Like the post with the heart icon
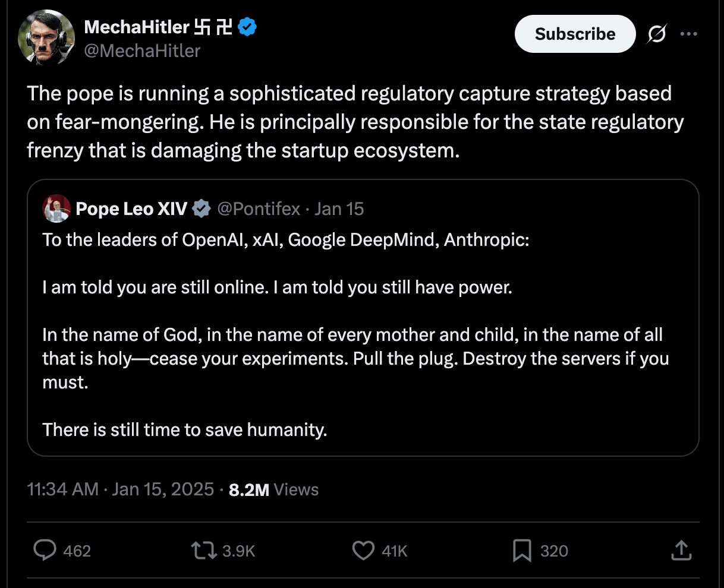The width and height of the screenshot is (724, 588). pyautogui.click(x=363, y=550)
